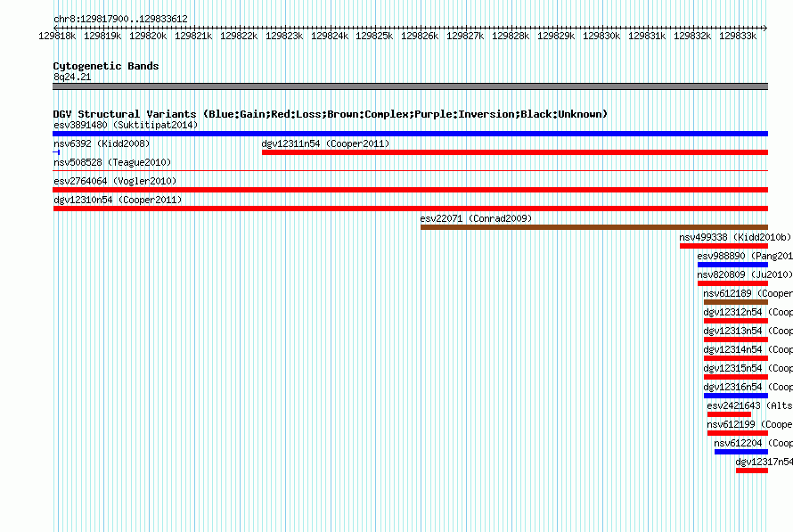Click the Cytogenetic Bands track title

[x=106, y=66]
